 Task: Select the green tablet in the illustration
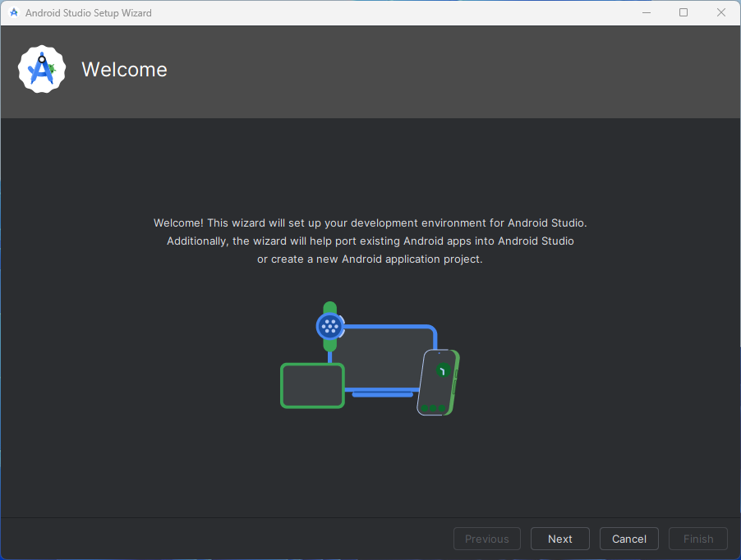coord(312,385)
